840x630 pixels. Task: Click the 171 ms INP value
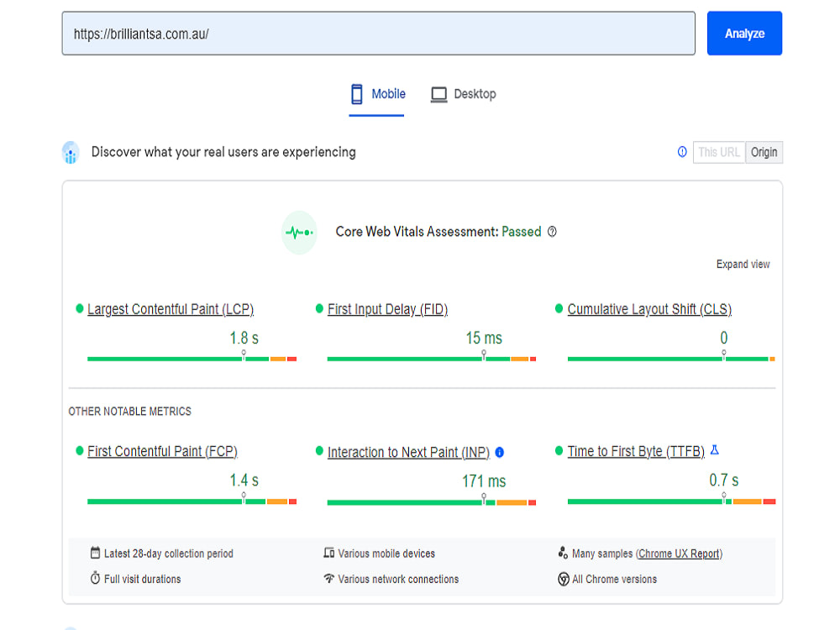484,481
